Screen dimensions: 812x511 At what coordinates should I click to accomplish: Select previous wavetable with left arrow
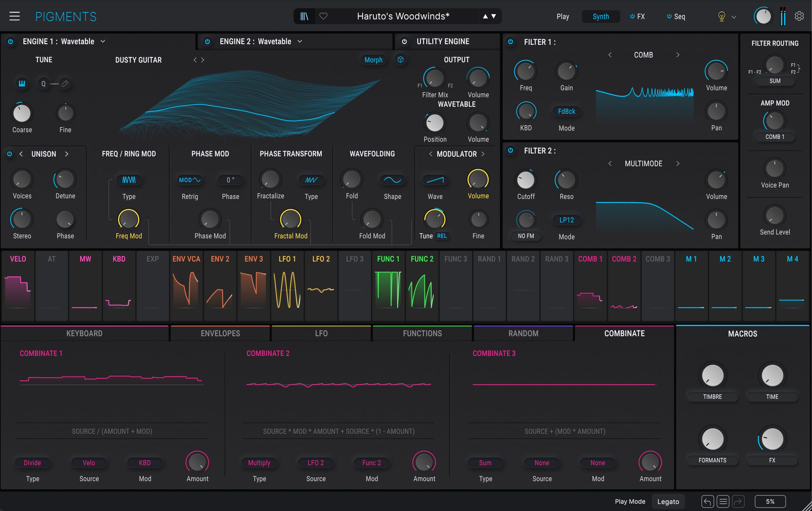pyautogui.click(x=194, y=60)
